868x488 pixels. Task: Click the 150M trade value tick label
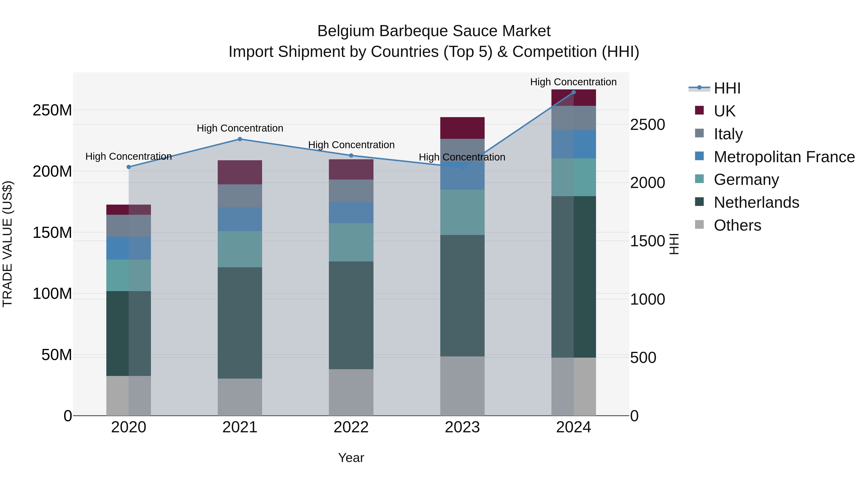click(x=52, y=232)
